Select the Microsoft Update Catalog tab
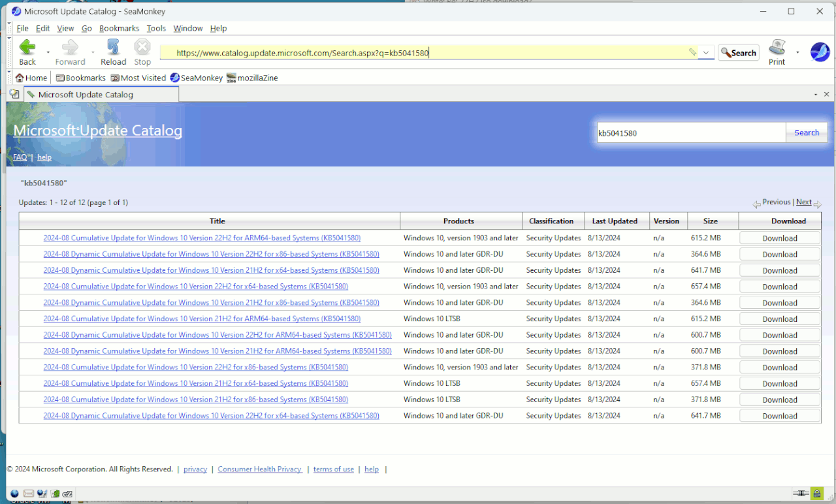The height and width of the screenshot is (504, 836). pos(101,94)
